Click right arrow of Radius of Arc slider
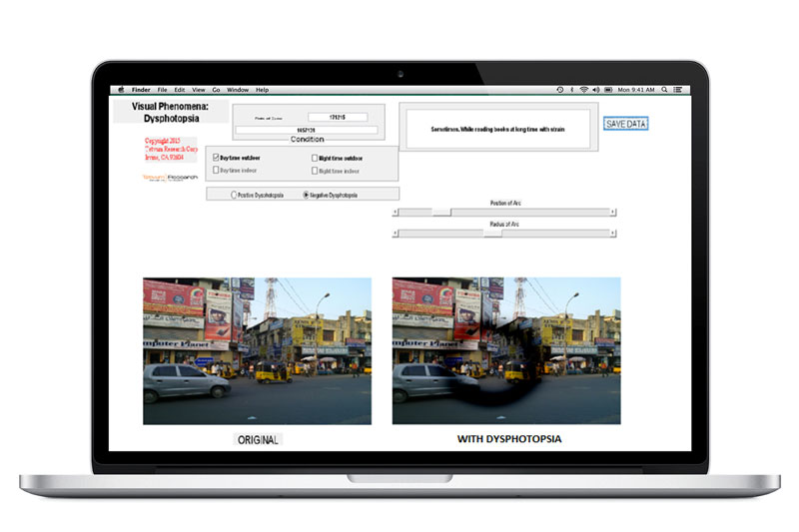The width and height of the screenshot is (799, 532). [612, 233]
